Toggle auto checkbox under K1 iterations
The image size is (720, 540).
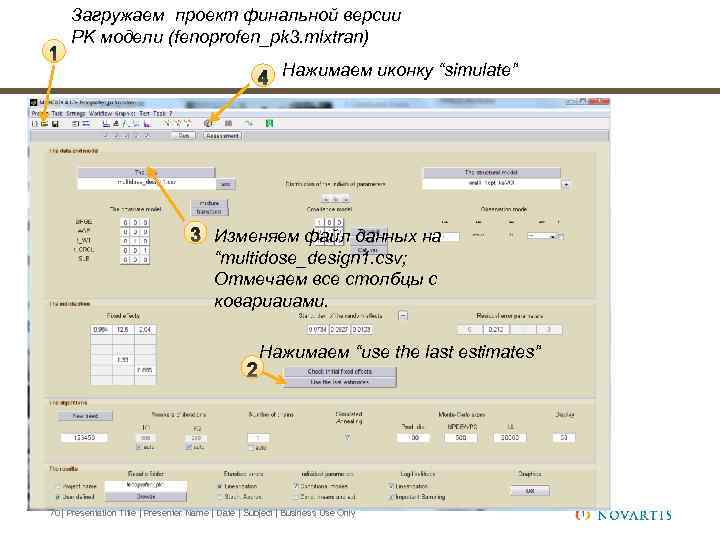[139, 447]
